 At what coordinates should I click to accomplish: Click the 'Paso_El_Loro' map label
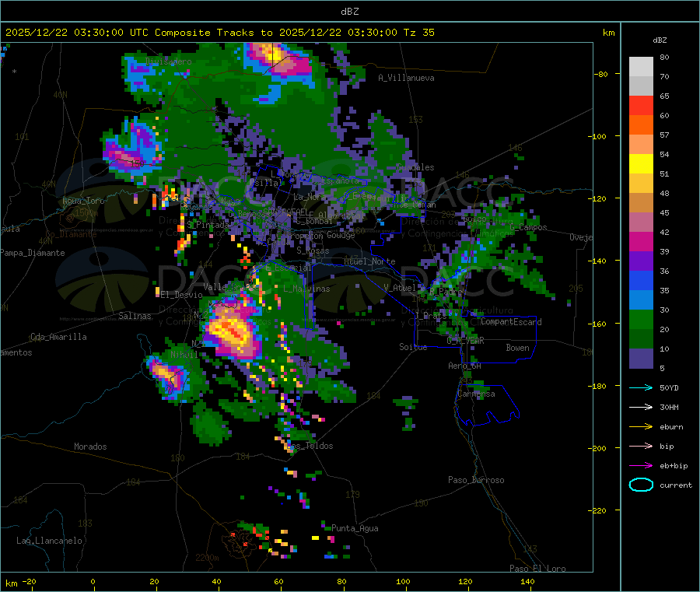click(x=537, y=569)
